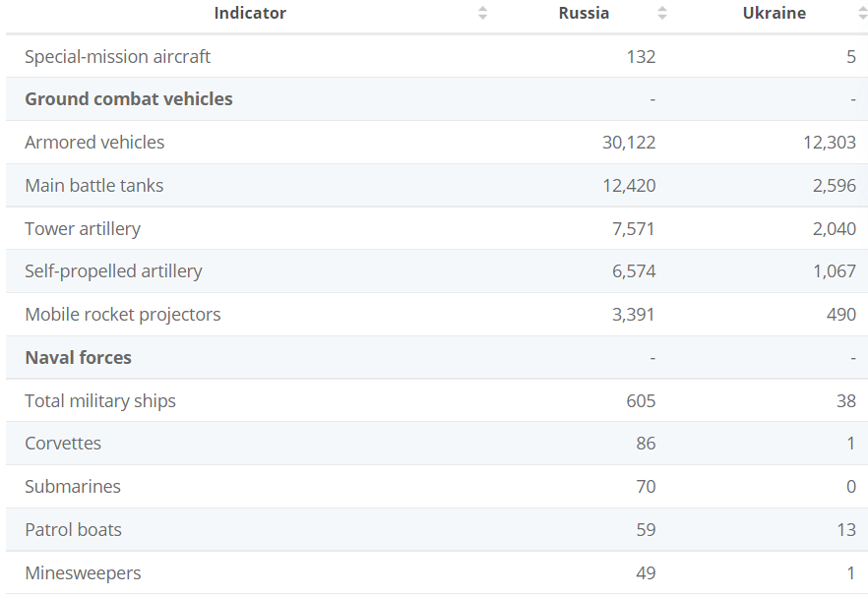Select the Mobile rocket projectors row
The image size is (868, 598).
pos(123,315)
